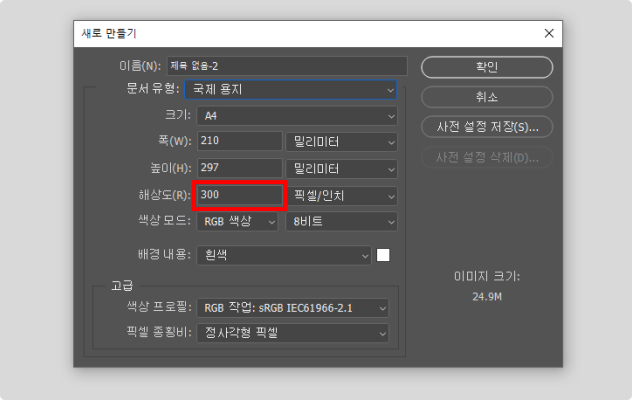Click 사전 설정 저장(S)... button
Viewport: 632px width, 400px height.
coord(487,127)
